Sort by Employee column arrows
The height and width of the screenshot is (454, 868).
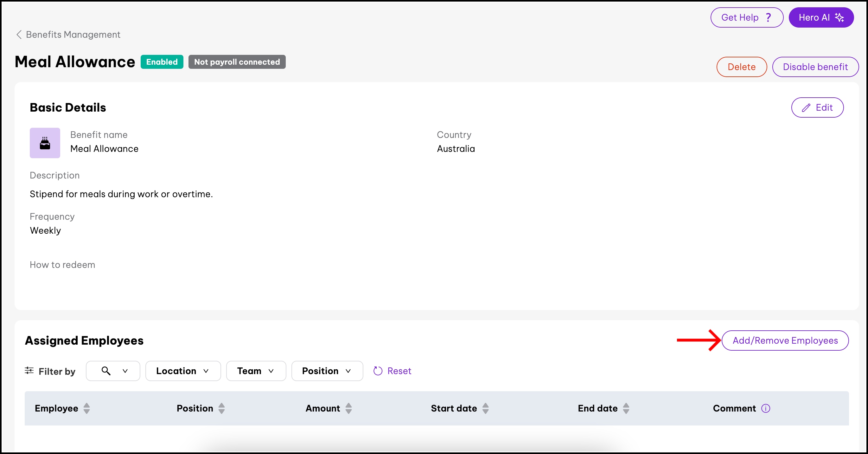86,408
